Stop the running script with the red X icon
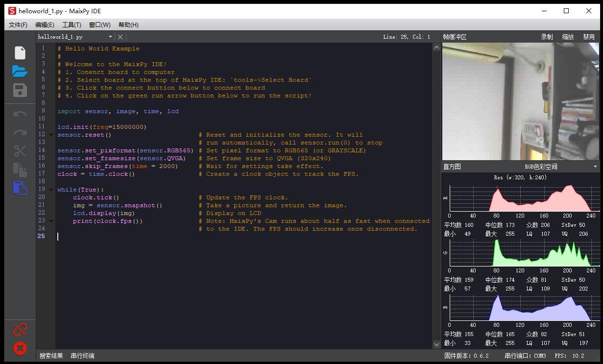This screenshot has height=364, width=603. point(20,348)
